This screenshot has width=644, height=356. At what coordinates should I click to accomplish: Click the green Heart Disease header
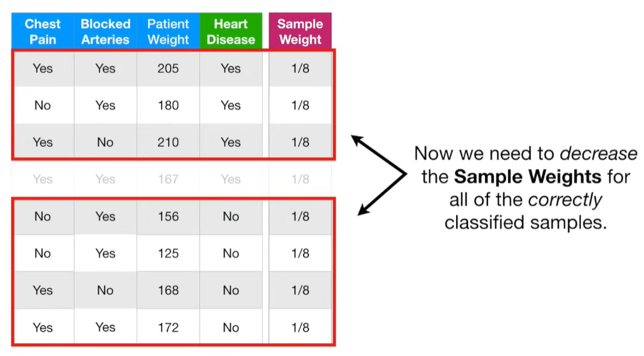(x=231, y=31)
